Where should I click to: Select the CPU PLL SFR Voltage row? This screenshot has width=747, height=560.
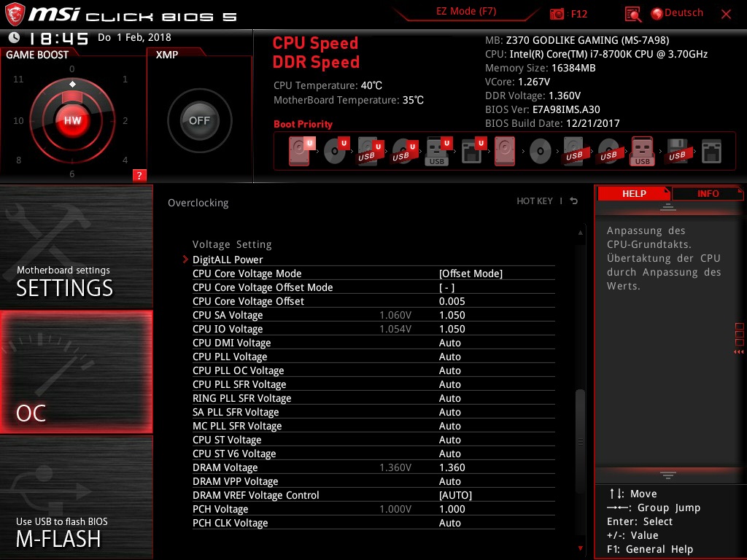point(373,384)
